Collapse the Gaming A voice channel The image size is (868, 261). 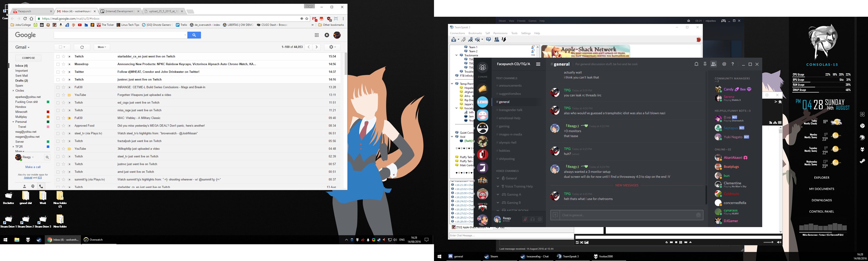click(498, 195)
